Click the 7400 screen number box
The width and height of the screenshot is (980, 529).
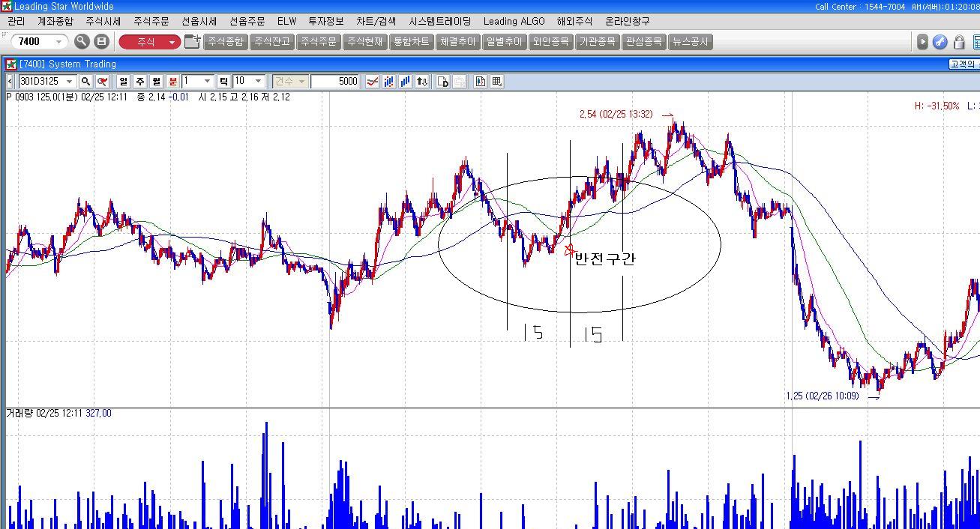point(34,42)
